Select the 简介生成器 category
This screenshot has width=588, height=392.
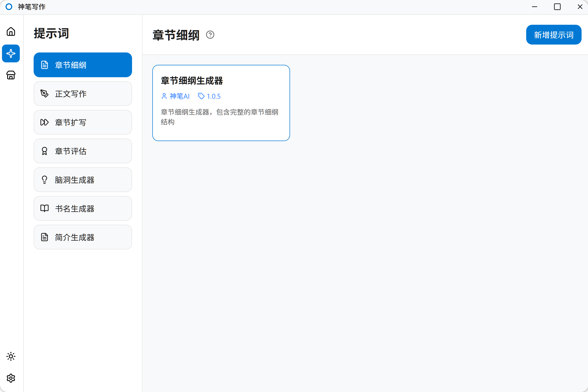point(82,237)
